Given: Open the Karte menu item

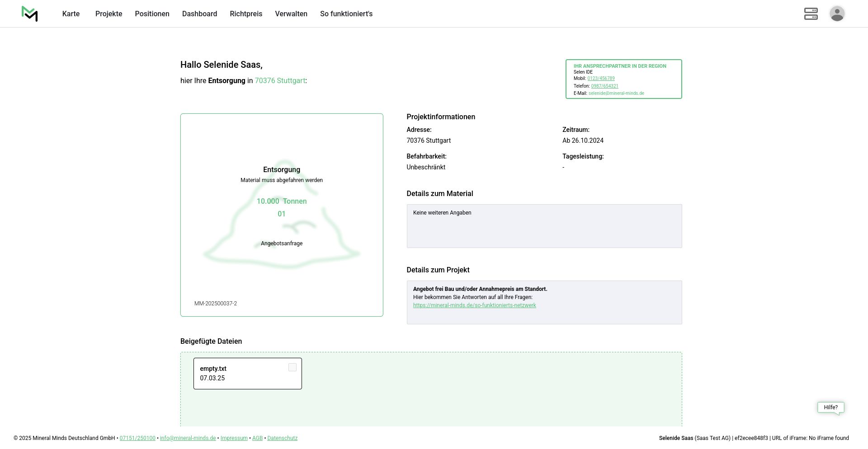Looking at the screenshot, I should click(71, 14).
